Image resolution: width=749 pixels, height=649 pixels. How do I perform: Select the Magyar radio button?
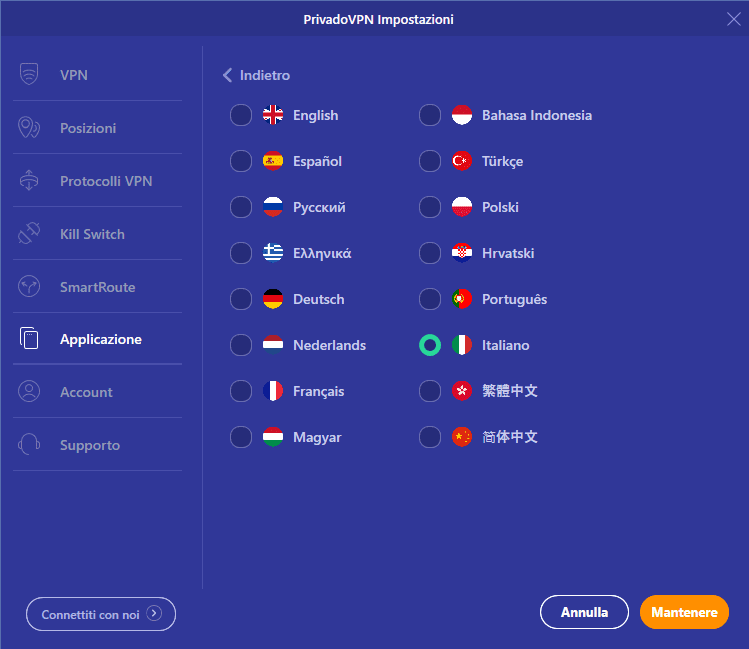click(x=241, y=436)
